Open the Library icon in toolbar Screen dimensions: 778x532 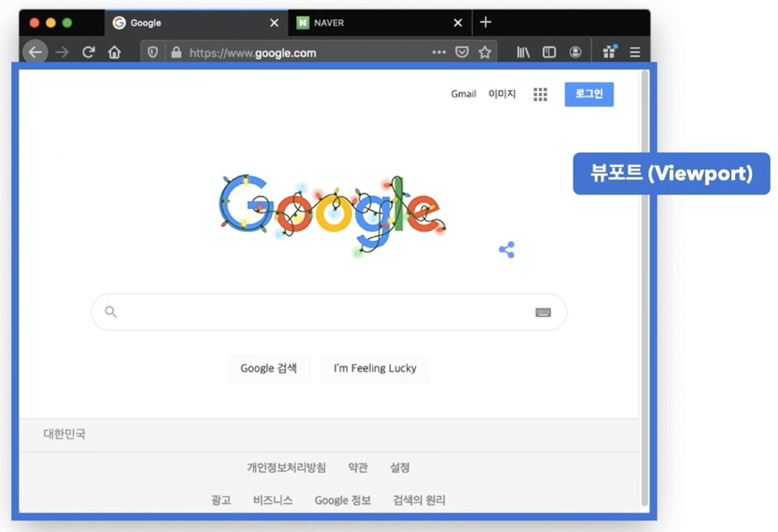pos(523,53)
